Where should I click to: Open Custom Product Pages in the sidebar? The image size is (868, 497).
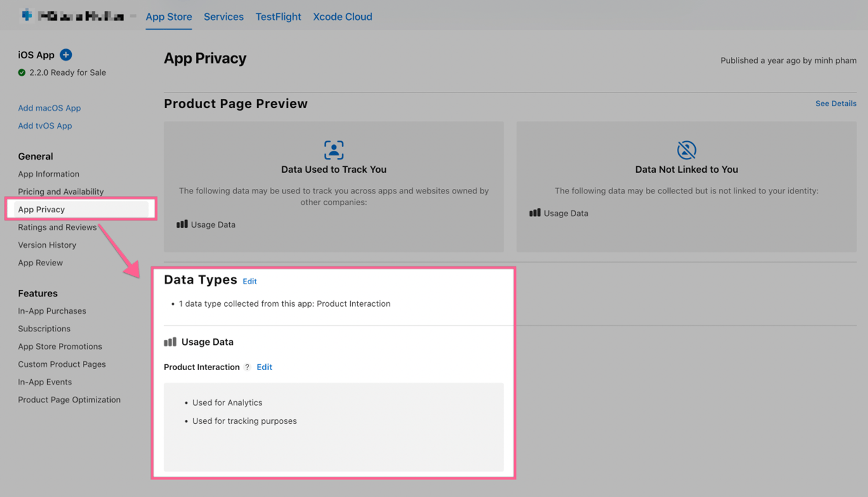62,364
